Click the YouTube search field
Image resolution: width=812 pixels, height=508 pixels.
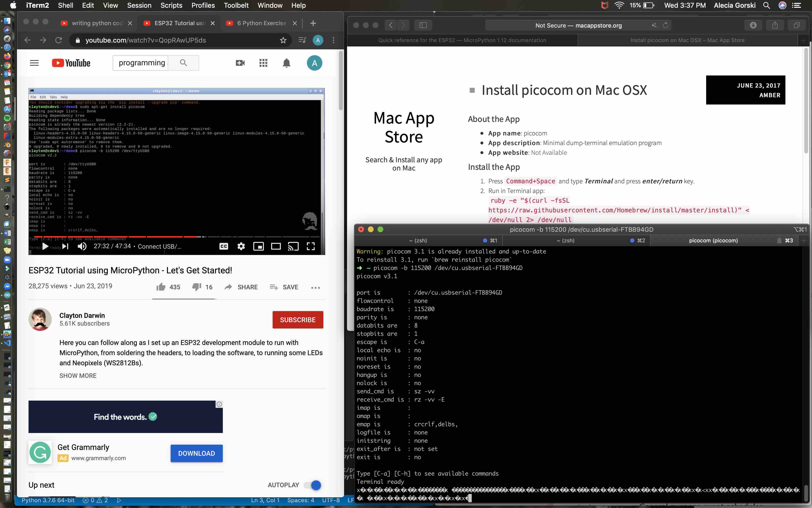coord(140,63)
